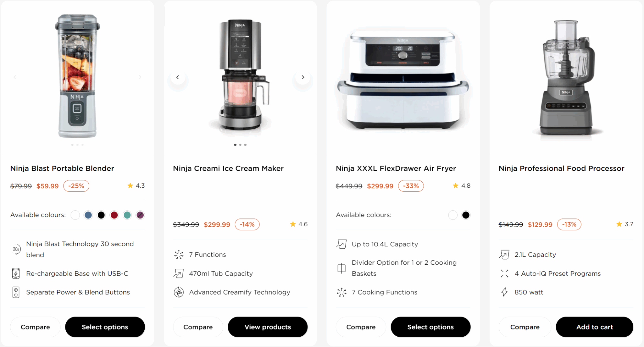Go to next Blast Portable Blender image

coord(140,77)
